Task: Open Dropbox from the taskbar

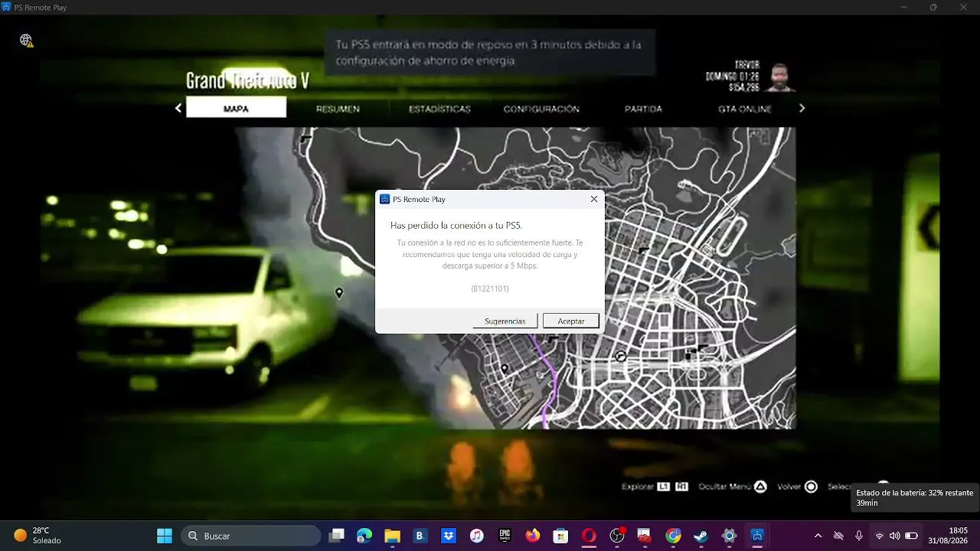Action: coord(449,536)
